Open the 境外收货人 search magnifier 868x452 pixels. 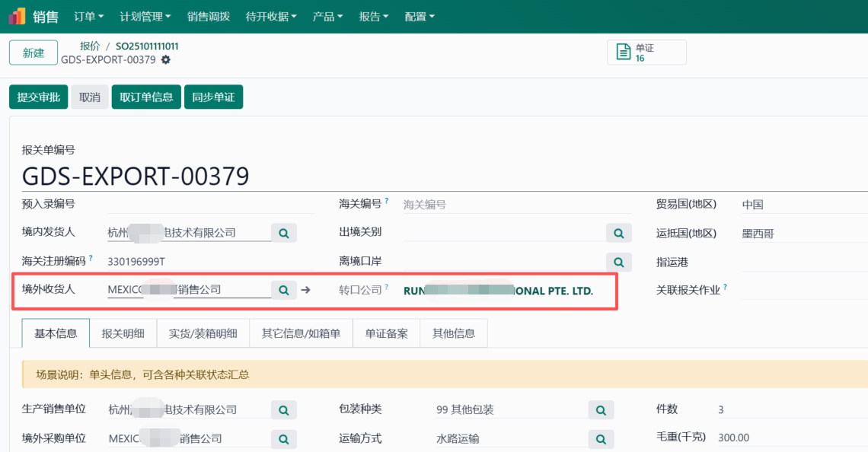click(283, 290)
